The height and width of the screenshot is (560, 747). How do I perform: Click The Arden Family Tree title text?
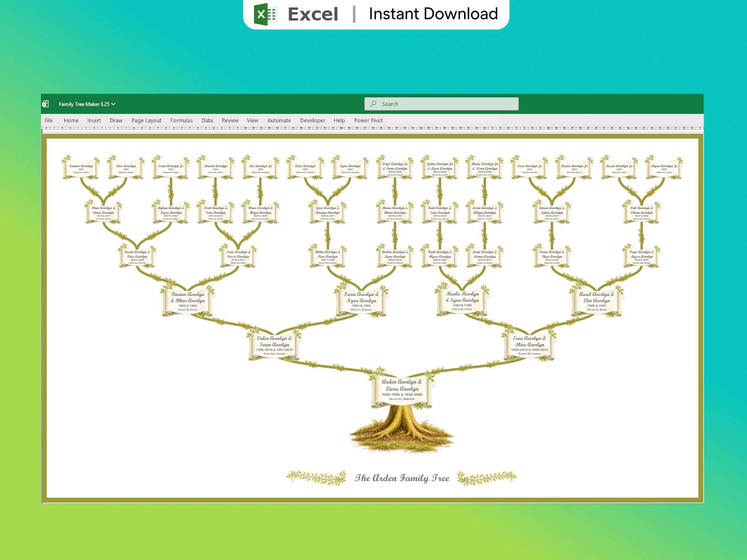pos(402,478)
